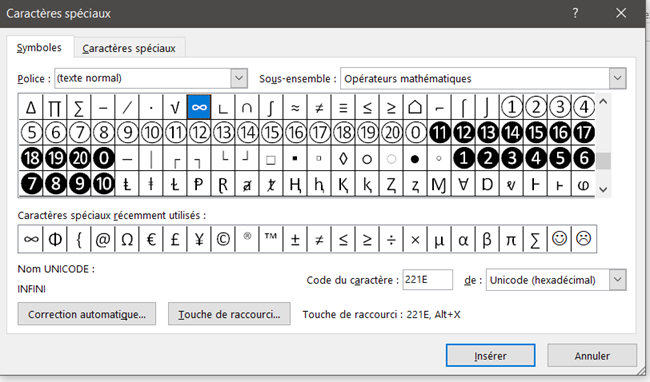Choose the for-all symbol in the last row
Image resolution: width=650 pixels, height=382 pixels.
click(x=463, y=184)
